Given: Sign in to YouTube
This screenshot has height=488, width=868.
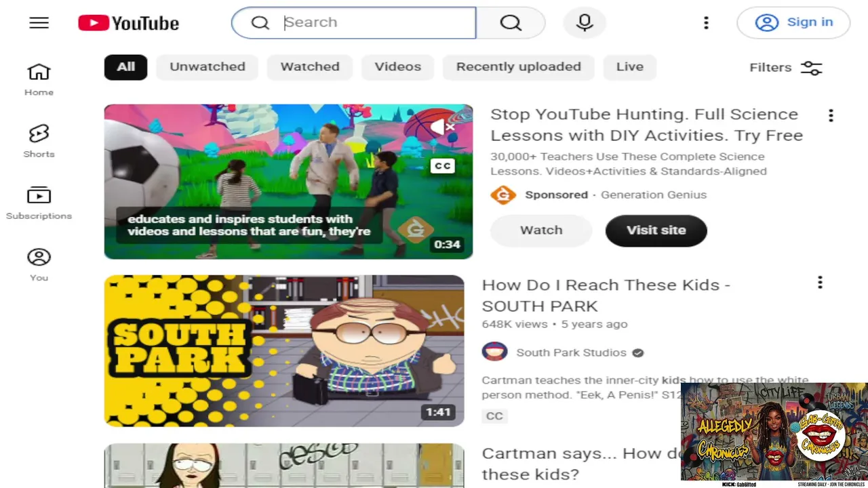Looking at the screenshot, I should [793, 22].
